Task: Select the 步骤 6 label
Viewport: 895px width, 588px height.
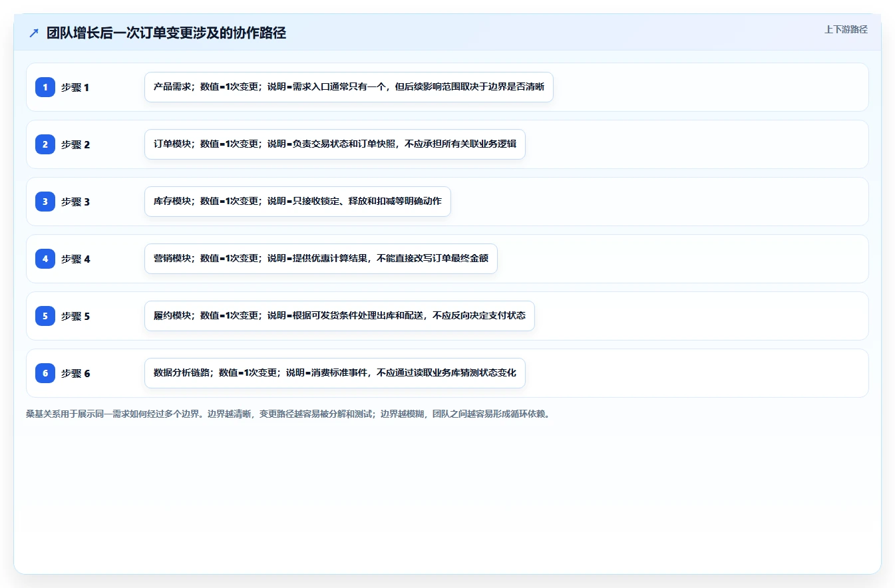Action: pos(75,374)
